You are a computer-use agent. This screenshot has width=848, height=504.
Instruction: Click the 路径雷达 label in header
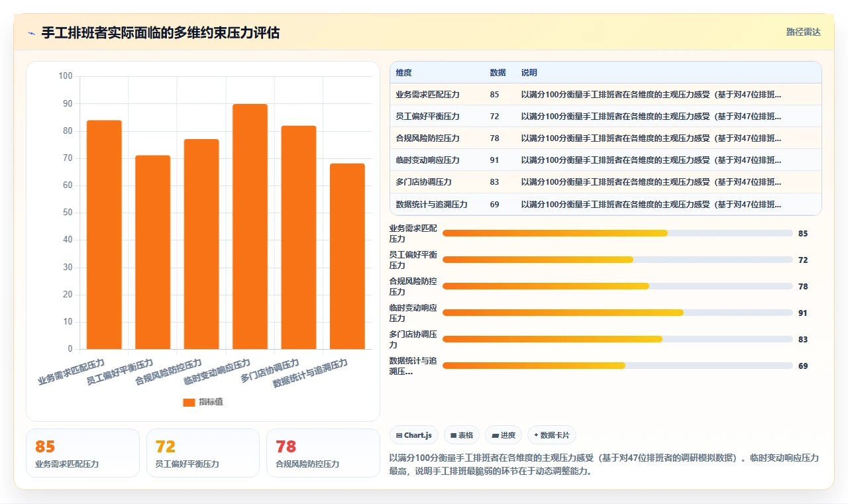coord(803,32)
